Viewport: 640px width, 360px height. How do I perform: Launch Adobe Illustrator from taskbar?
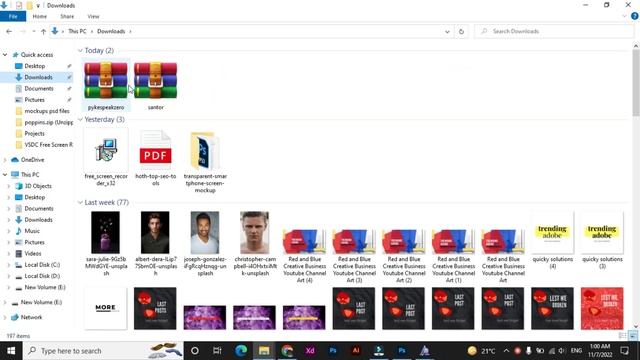356,351
